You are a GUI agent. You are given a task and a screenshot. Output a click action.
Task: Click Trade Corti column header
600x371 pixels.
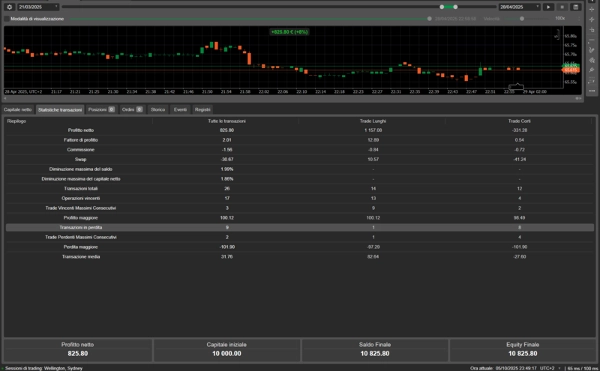point(519,121)
